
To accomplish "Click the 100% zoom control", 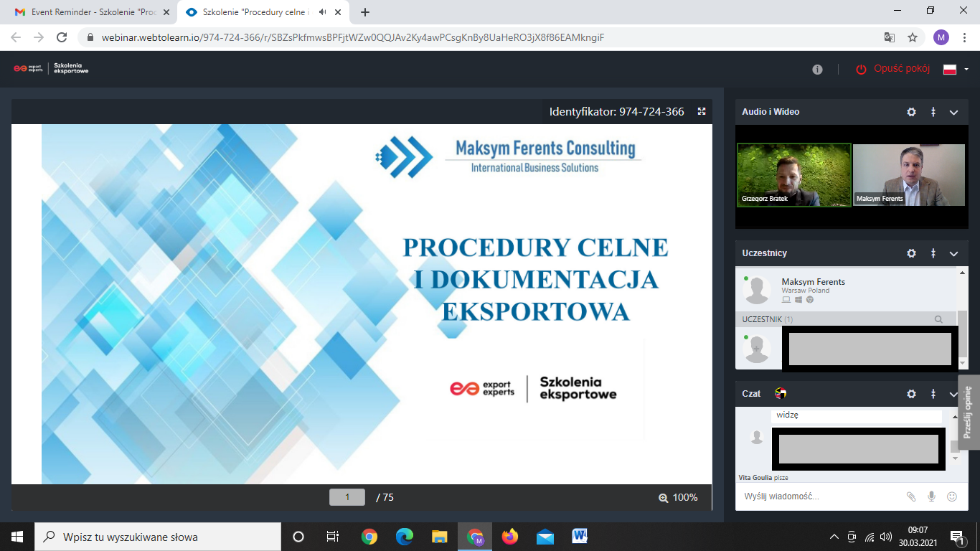I will coord(678,497).
